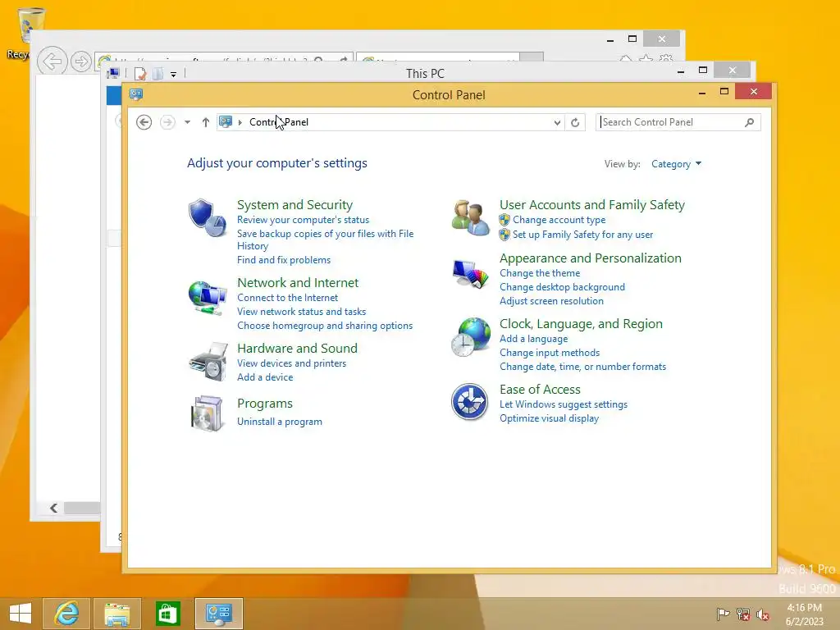Expand the address bar history dropdown
The image size is (840, 630).
pos(557,123)
